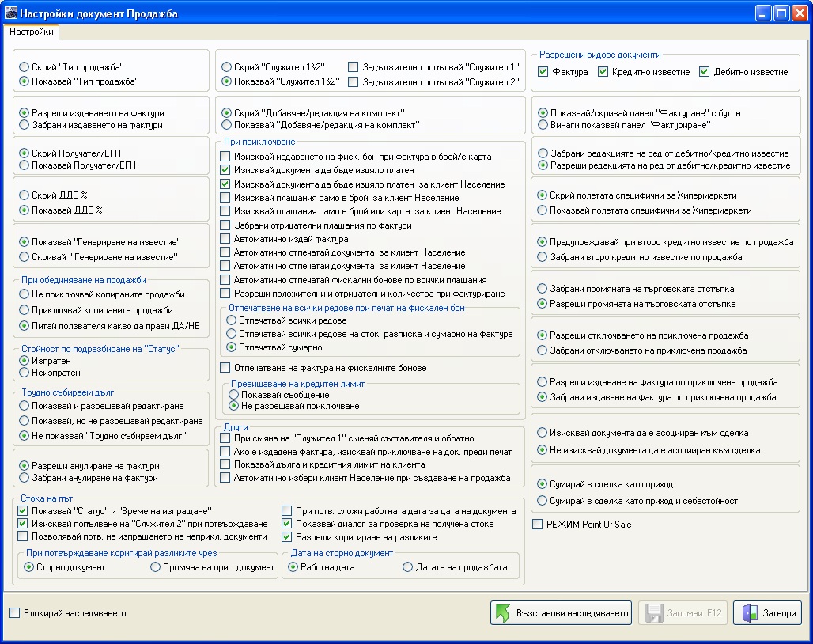Viewport: 813px width, 644px height.
Task: Check Блокирай наследяването
Action: (15, 613)
